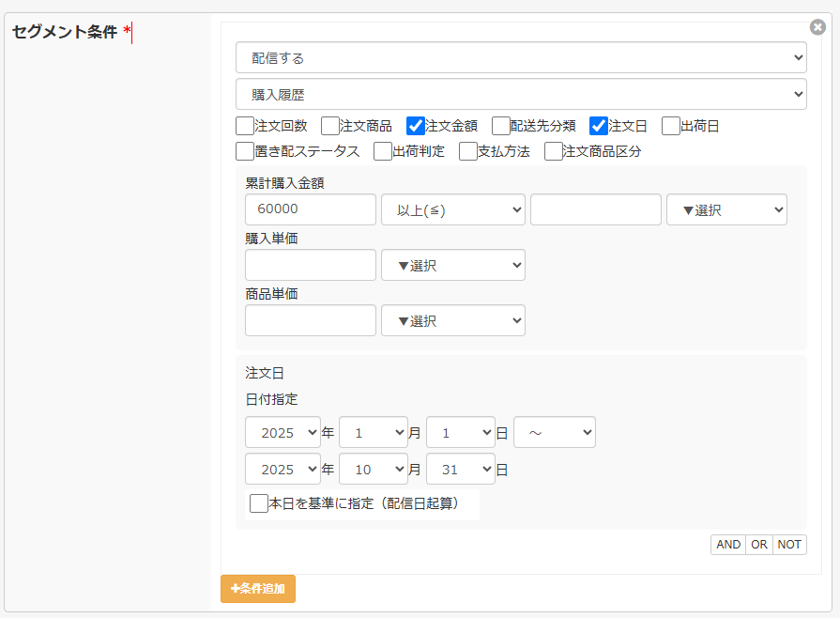Image resolution: width=840 pixels, height=618 pixels.
Task: Click the orange 条件追加 button
Action: [258, 589]
